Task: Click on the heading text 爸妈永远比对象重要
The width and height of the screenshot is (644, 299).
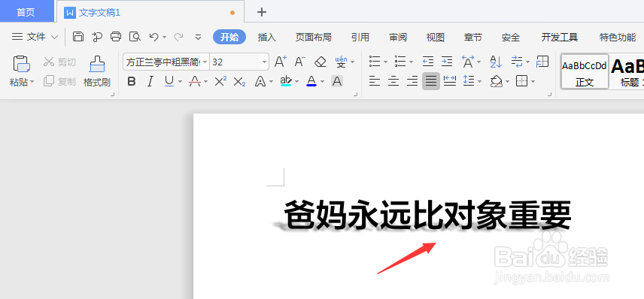Action: pyautogui.click(x=427, y=215)
